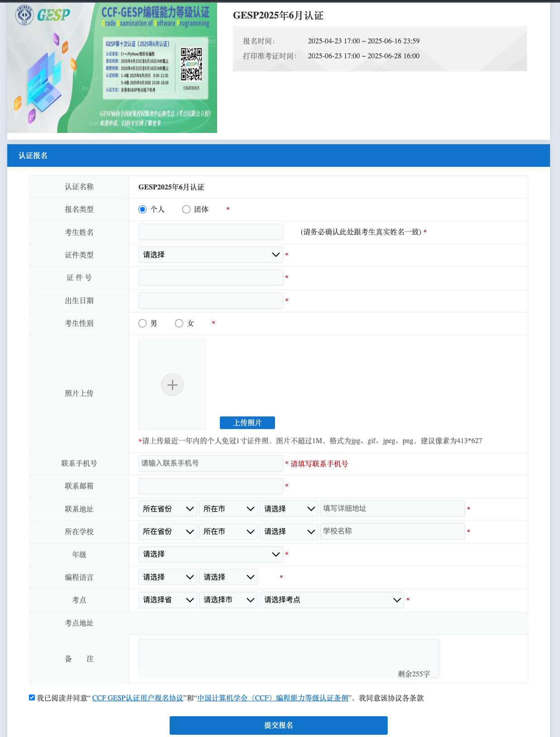
Task: Open 编程能力等级认证条例 link
Action: point(273,698)
